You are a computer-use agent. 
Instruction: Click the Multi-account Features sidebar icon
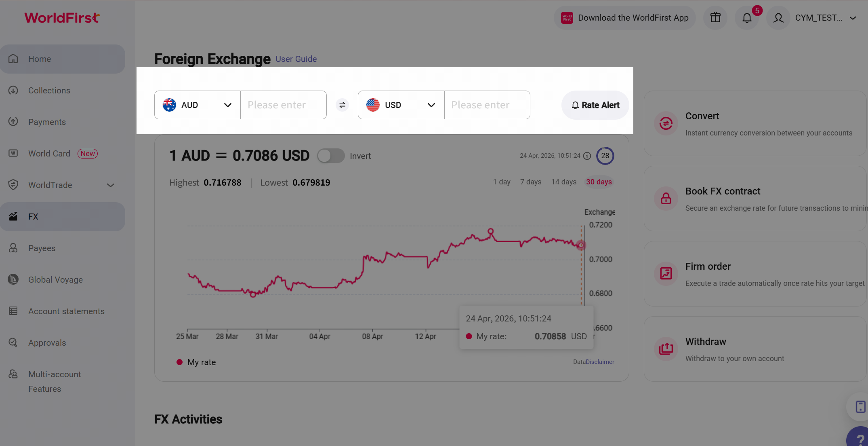coord(13,374)
